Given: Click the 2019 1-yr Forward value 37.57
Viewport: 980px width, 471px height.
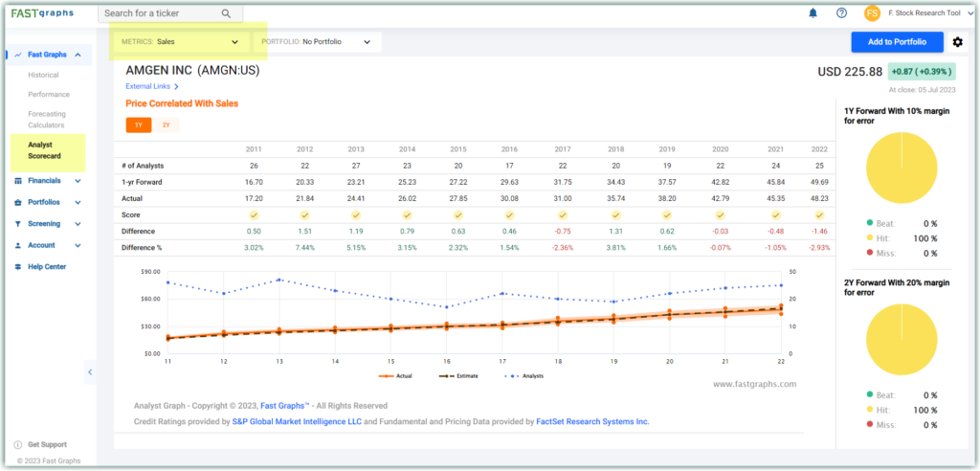Looking at the screenshot, I should pos(669,182).
